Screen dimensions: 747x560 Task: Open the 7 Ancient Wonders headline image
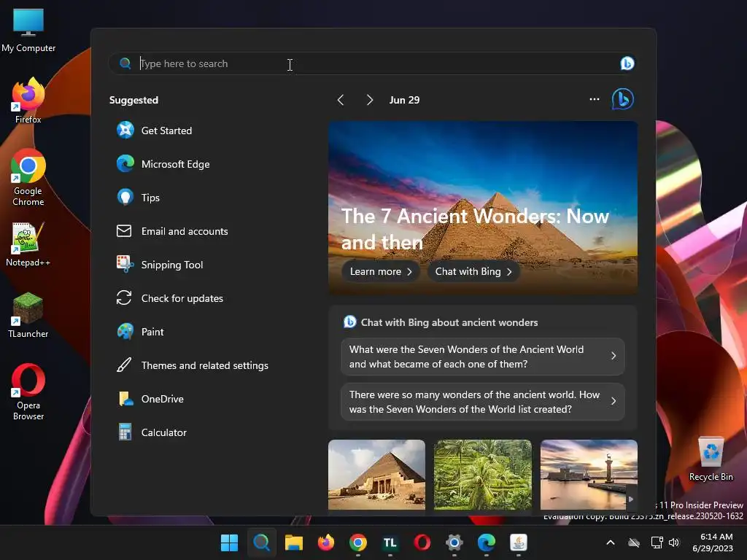point(483,208)
